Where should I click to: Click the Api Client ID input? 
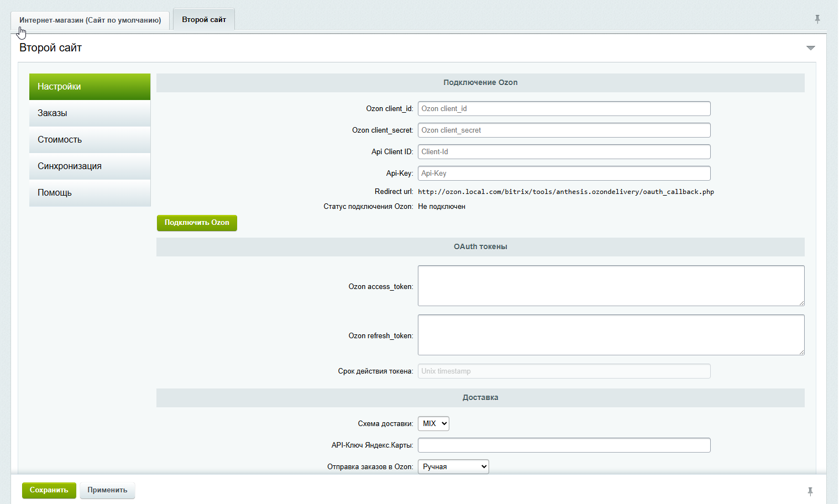pyautogui.click(x=564, y=152)
